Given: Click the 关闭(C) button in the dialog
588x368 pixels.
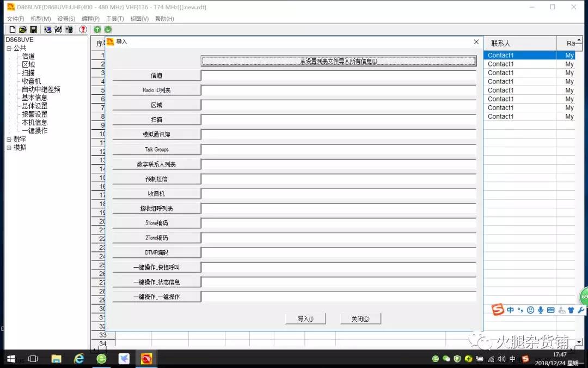Looking at the screenshot, I should tap(360, 319).
